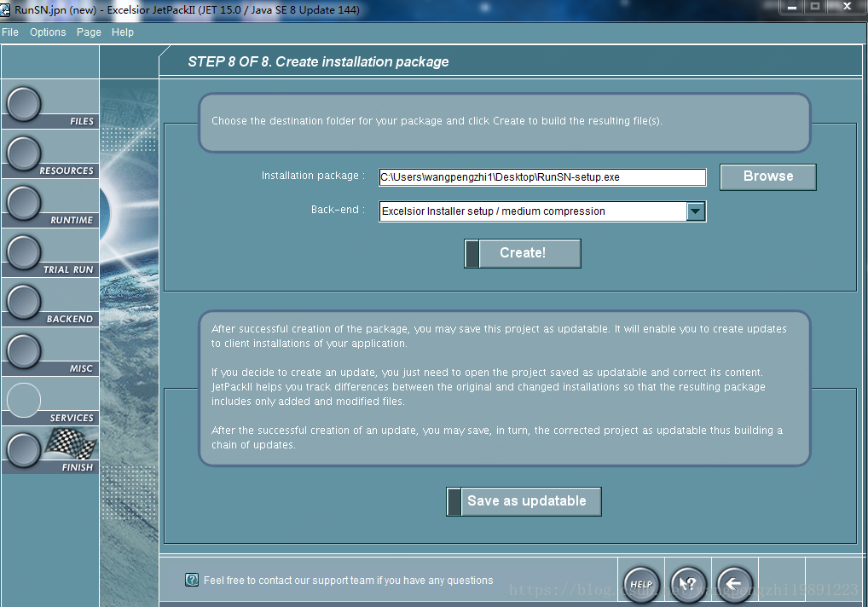The image size is (868, 607).
Task: Go back with the left arrow button
Action: tap(735, 584)
